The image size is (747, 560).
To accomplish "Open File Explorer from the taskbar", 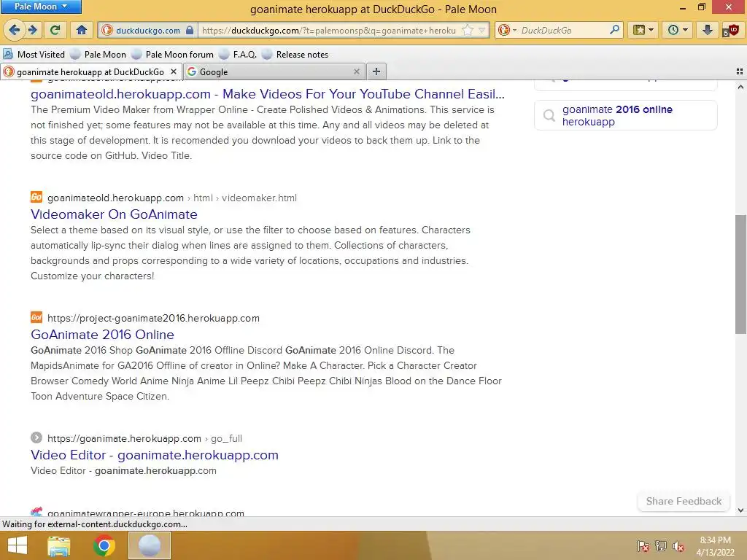I will point(58,545).
